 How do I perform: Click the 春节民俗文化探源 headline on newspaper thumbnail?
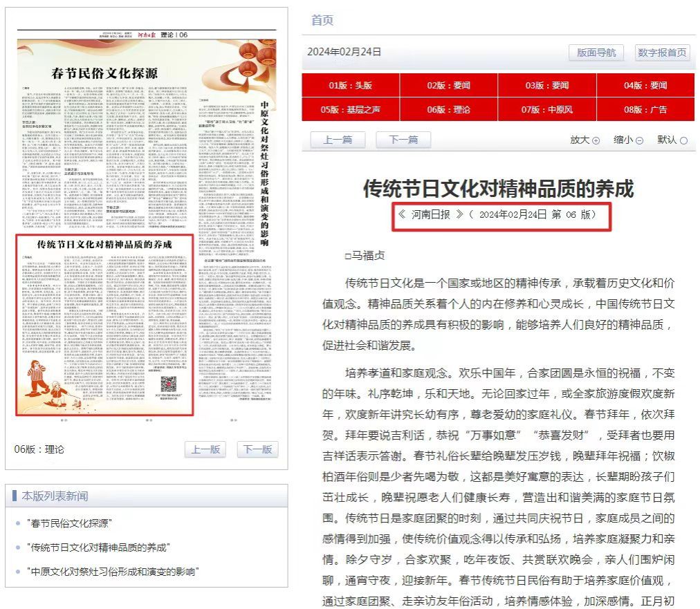[x=104, y=73]
